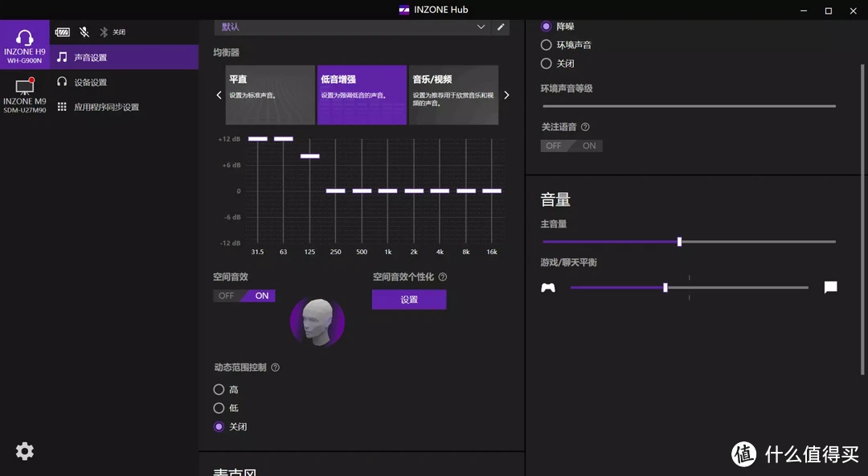Screen dimensions: 868x476
Task: Click the 主音量 master volume slider
Action: [690, 241]
